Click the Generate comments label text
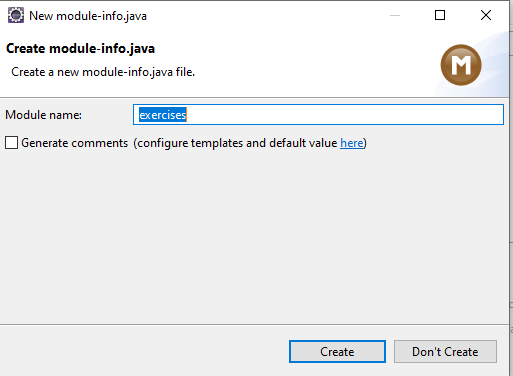Viewport: 513px width, 376px height. coord(75,143)
